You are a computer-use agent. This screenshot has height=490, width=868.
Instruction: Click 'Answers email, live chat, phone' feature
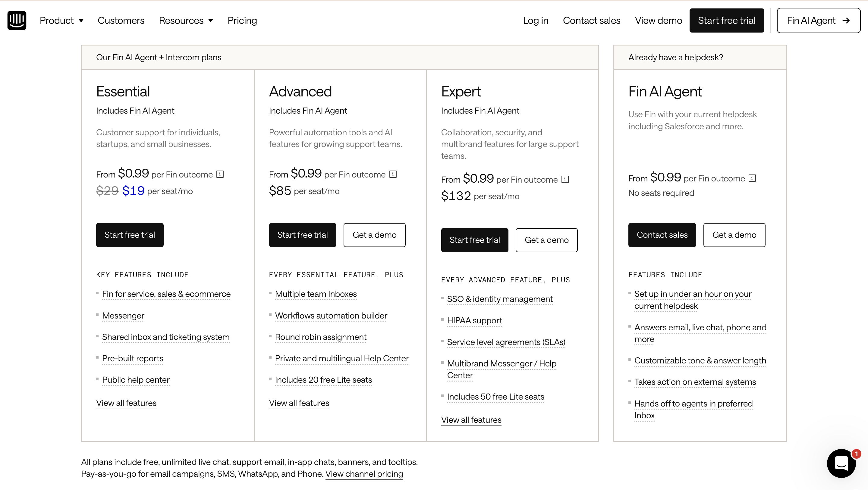click(x=700, y=333)
